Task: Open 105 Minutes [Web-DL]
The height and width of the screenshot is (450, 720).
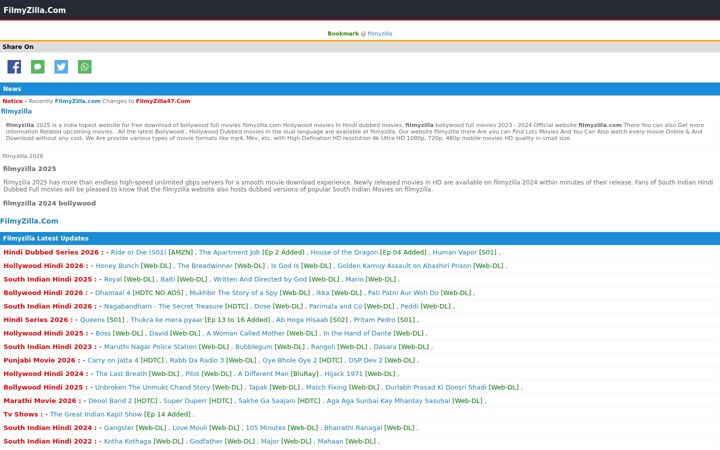Action: coord(281,428)
